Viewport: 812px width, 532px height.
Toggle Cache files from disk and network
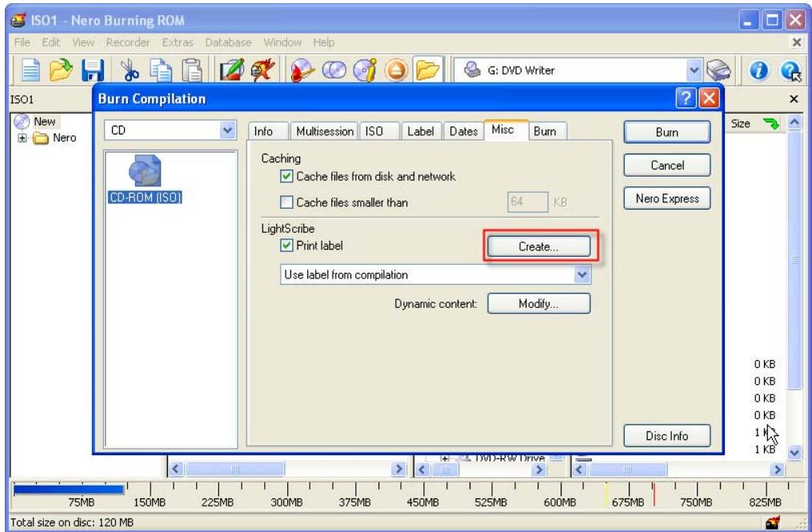pos(286,176)
